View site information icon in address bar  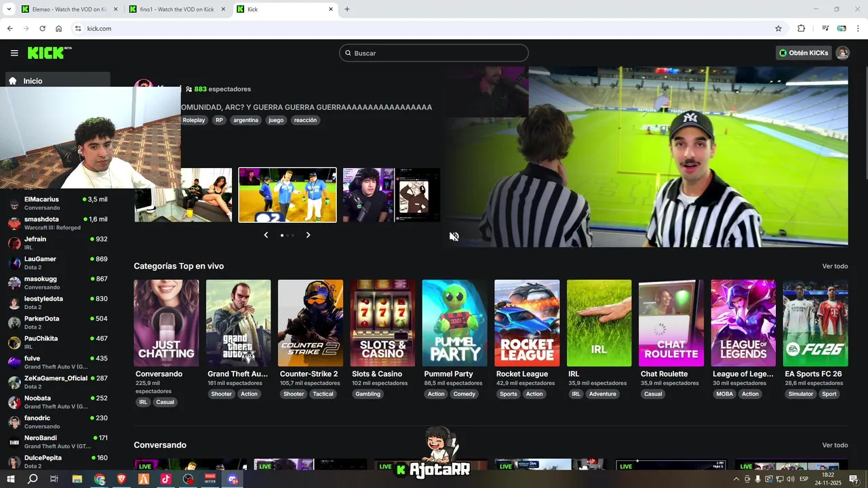78,28
